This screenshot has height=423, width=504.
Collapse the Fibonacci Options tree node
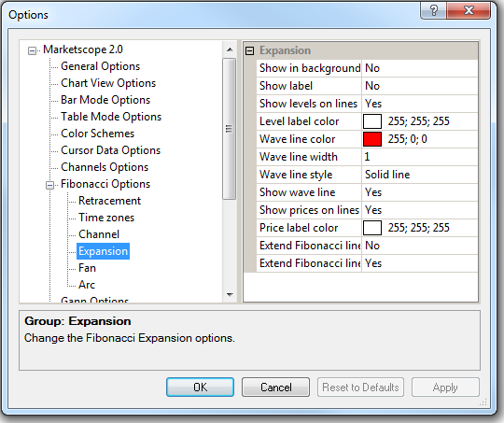click(49, 185)
